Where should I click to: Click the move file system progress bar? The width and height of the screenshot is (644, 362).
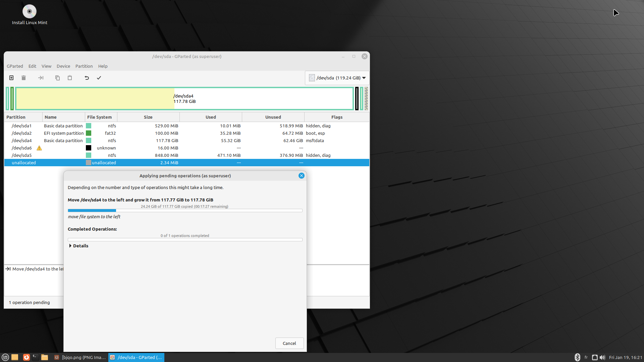click(x=185, y=210)
